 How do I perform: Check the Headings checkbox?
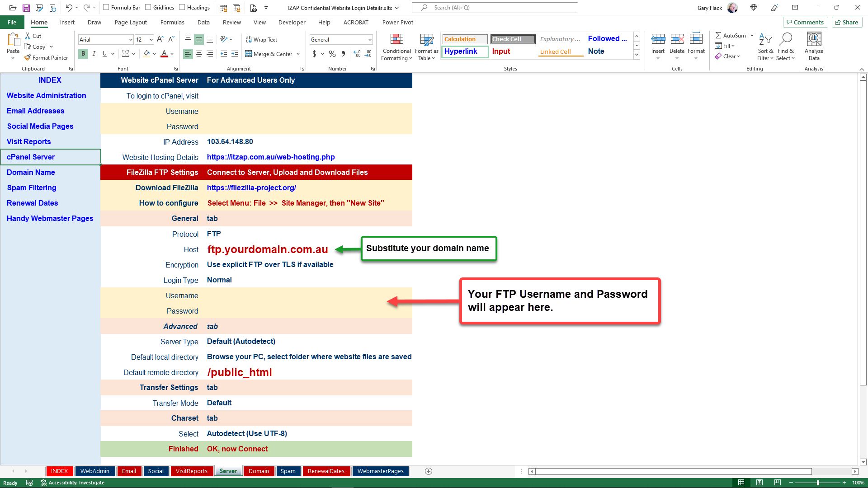coord(182,7)
